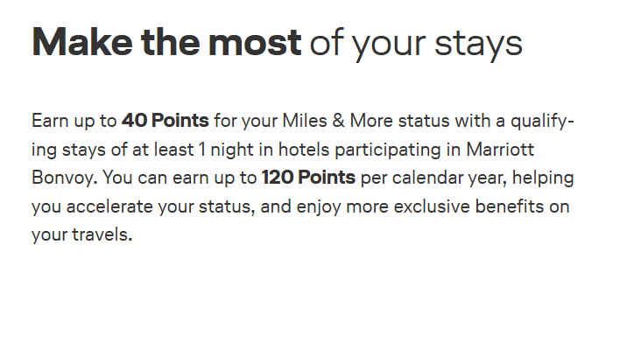Click the ampersand in 'Miles & More'
The width and height of the screenshot is (641, 364).
[x=339, y=121]
